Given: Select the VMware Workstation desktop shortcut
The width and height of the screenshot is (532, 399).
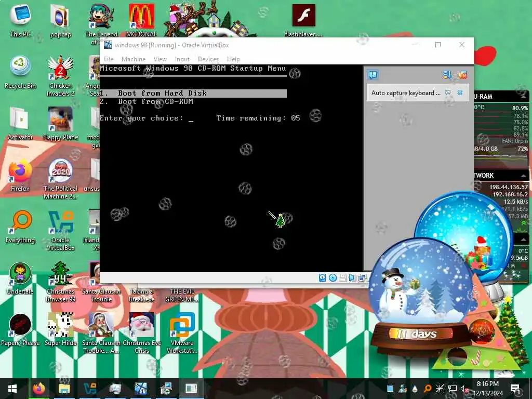Looking at the screenshot, I should click(182, 333).
